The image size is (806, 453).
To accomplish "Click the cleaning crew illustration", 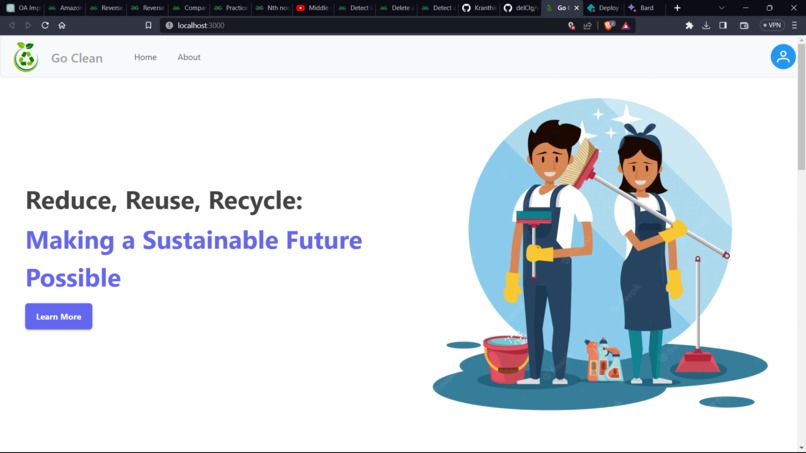I will [600, 255].
